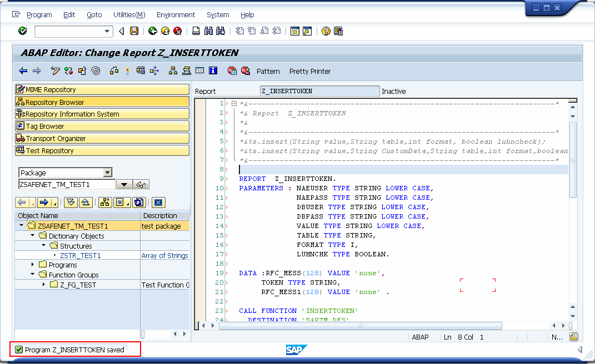Click the Find binoculars icon
Screen dimensions: 595x364
click(x=208, y=31)
